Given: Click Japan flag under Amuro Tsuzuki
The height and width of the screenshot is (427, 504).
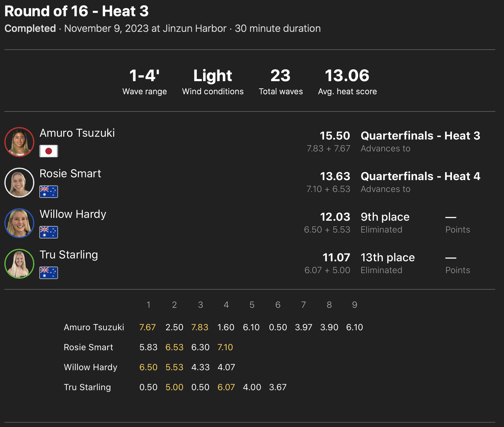Looking at the screenshot, I should coord(49,151).
